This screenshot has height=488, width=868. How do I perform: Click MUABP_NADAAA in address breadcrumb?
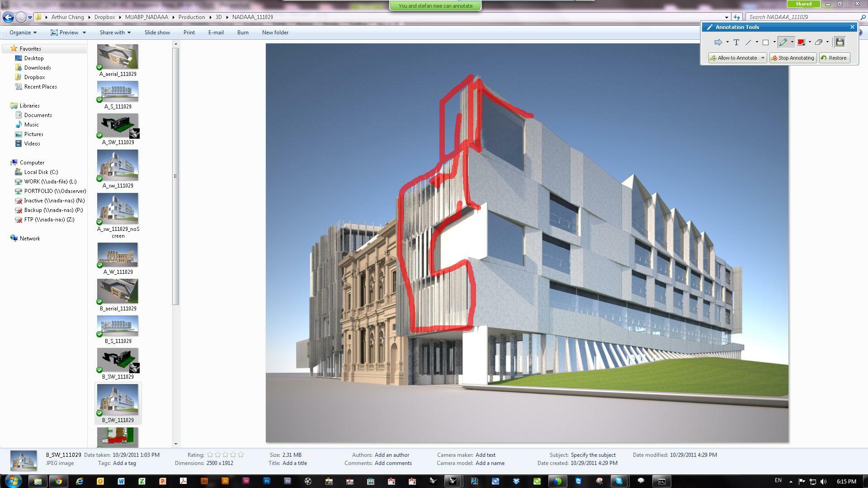(146, 17)
